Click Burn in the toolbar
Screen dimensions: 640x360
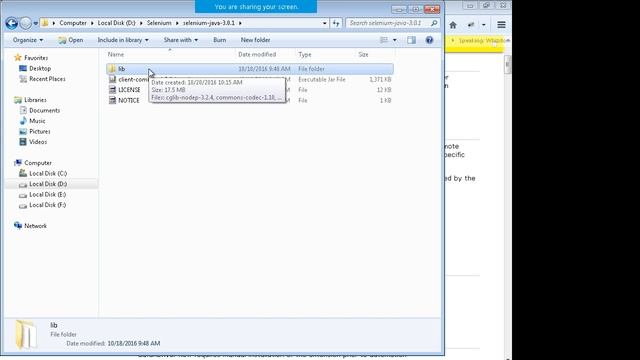point(220,40)
